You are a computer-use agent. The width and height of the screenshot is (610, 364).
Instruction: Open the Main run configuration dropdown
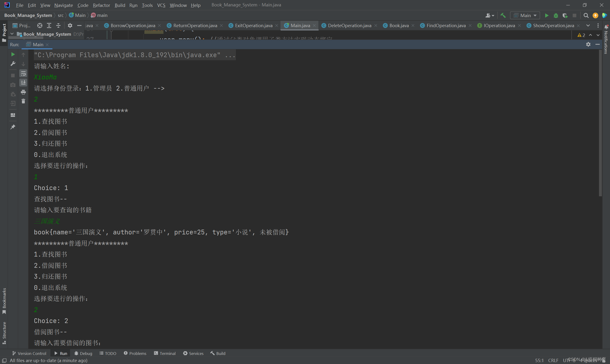pos(525,15)
